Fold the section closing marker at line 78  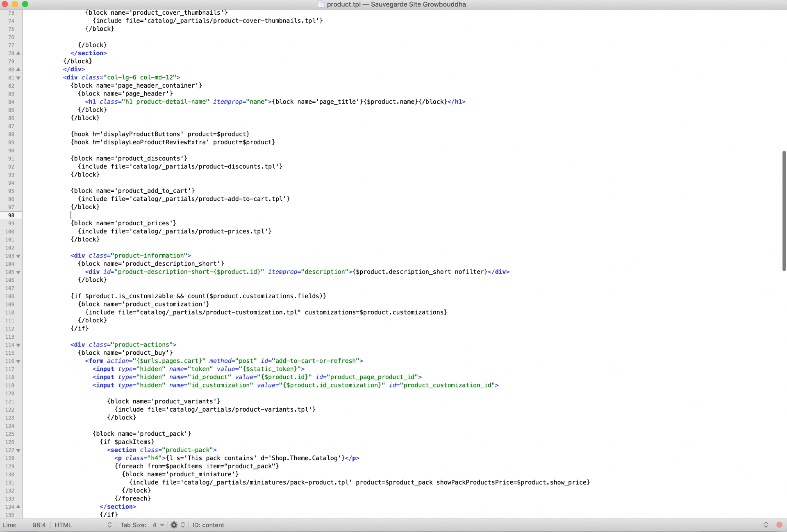coord(18,53)
